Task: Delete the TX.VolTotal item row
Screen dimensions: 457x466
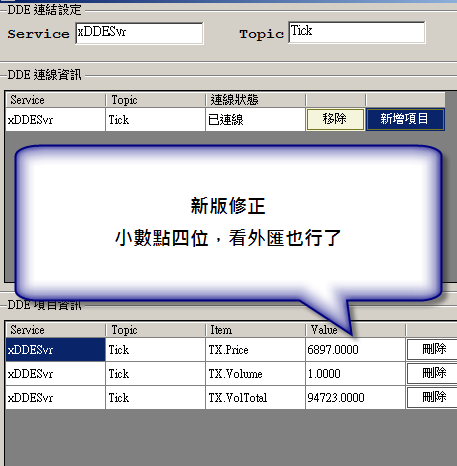Action: [x=433, y=397]
